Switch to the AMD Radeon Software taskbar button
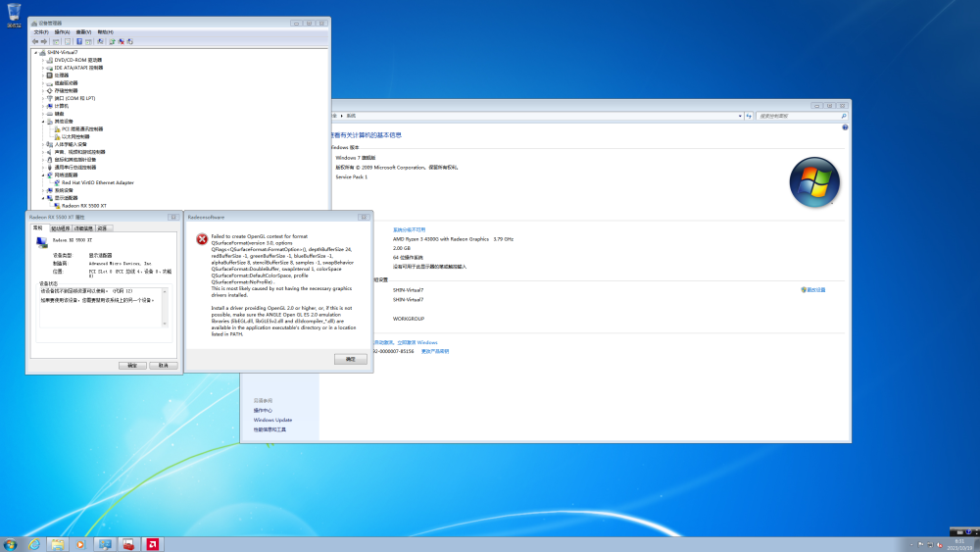980x552 pixels. (152, 544)
